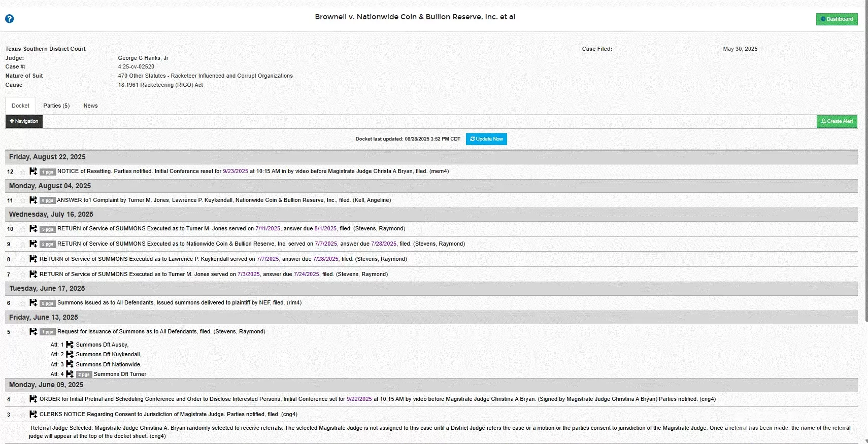This screenshot has width=868, height=444.
Task: Click download icon for CLERKS NOTICE entry 3
Action: coord(33,415)
